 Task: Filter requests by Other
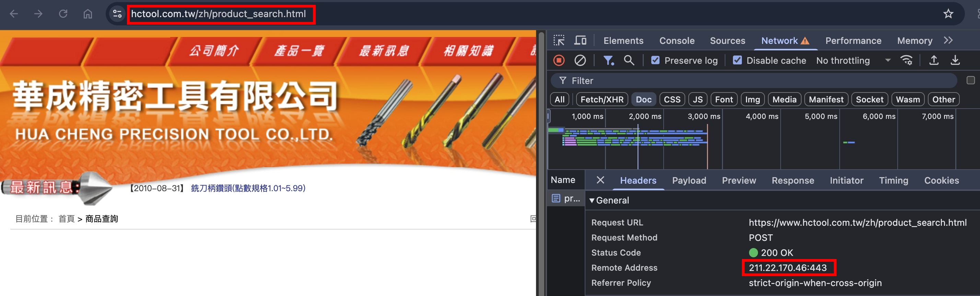944,100
